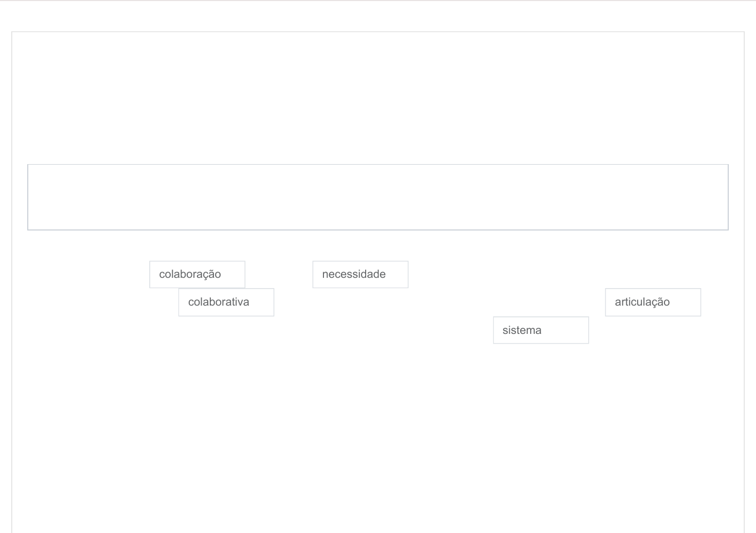The image size is (756, 533).
Task: Activate the empty rectangular drop area
Action: (377, 197)
